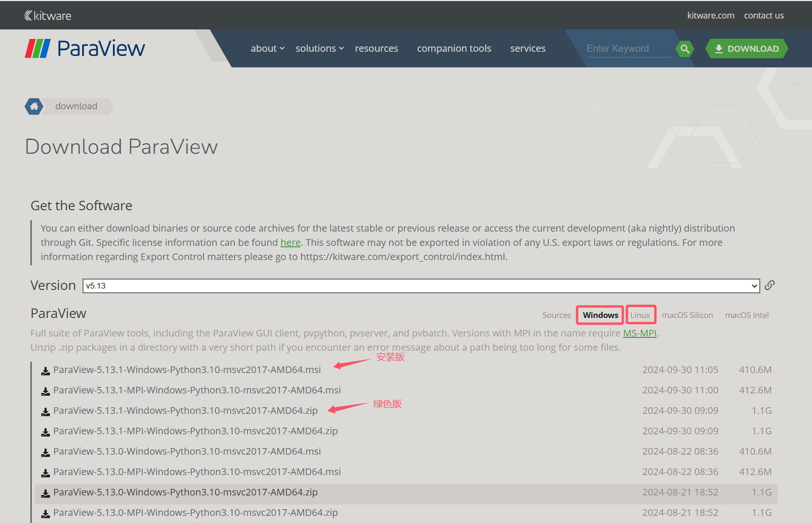Image resolution: width=812 pixels, height=523 pixels.
Task: Download ParaView-5.13.0-MPI-Windows-Python3.10-msvc2017-AMD64.zip
Action: click(196, 513)
